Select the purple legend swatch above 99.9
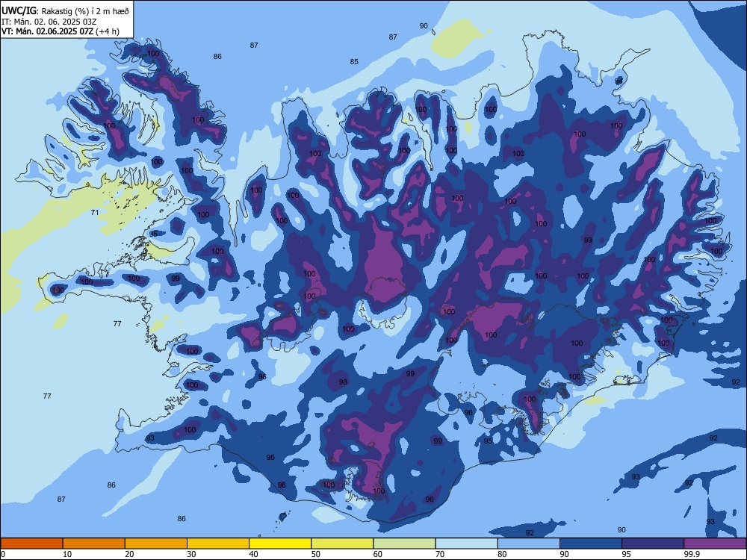Screen dimensions: 747x560 tap(715, 544)
